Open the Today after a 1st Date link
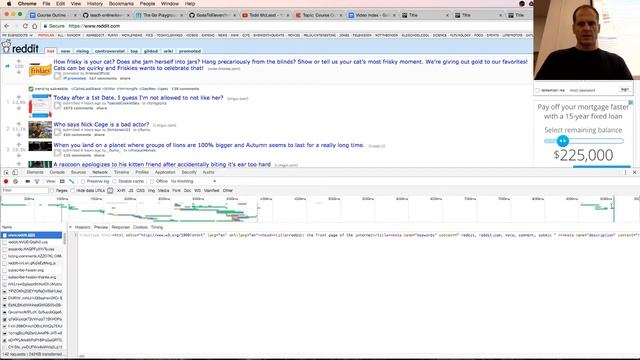This screenshot has width=640, height=360. (138, 98)
